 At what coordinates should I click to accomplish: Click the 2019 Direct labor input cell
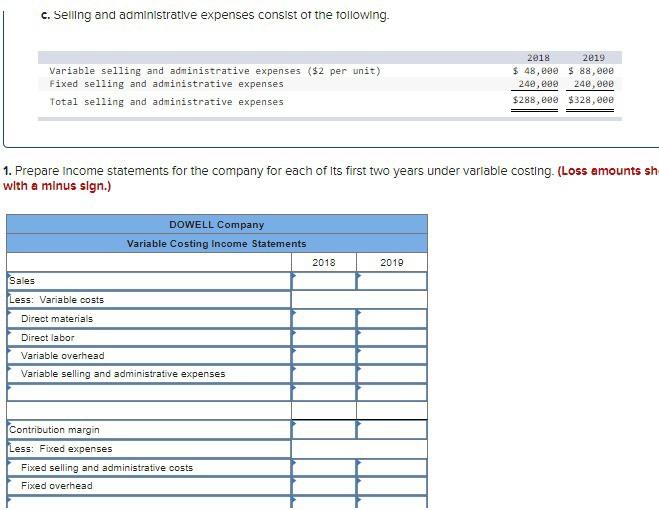(391, 338)
